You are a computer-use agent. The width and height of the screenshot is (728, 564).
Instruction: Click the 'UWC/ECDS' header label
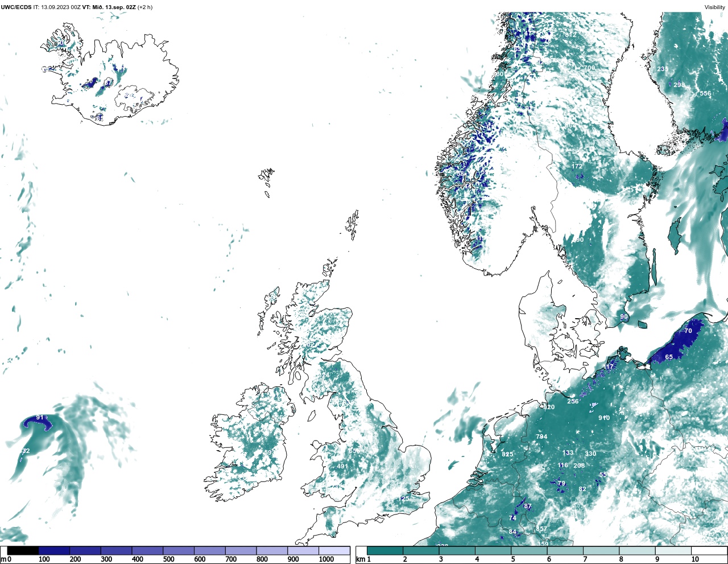[15, 7]
